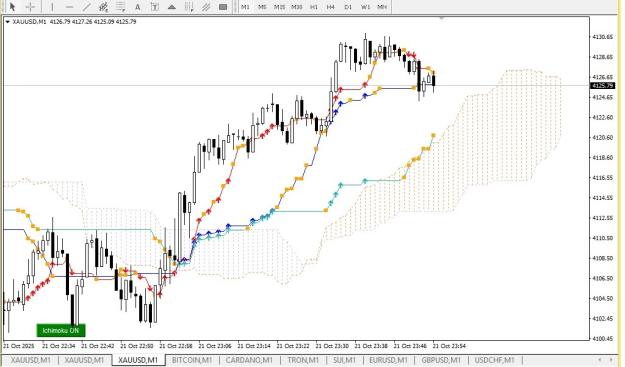Click the active XAUUSD,M1 chart tab
625x367 pixels.
[x=138, y=360]
